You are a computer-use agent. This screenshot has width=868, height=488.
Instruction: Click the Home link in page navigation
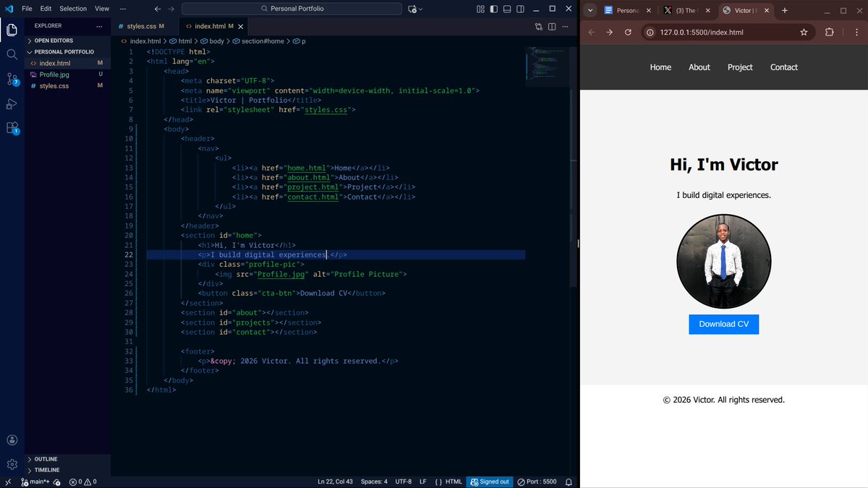660,67
